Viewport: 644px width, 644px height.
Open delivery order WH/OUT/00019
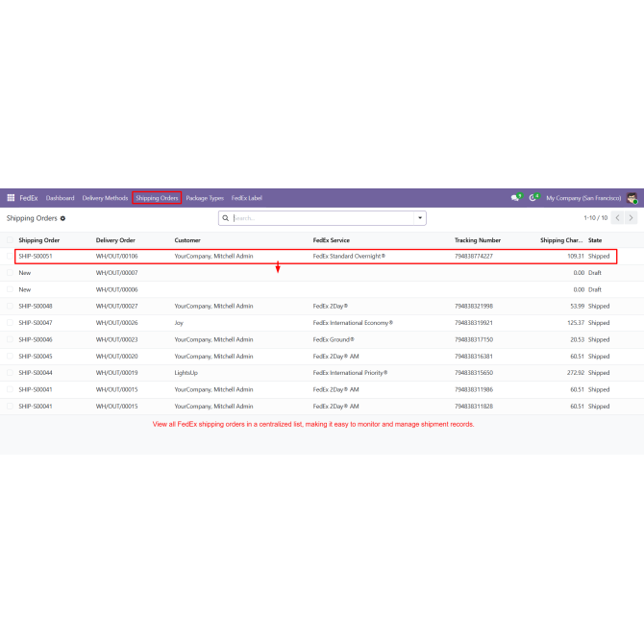pos(116,373)
